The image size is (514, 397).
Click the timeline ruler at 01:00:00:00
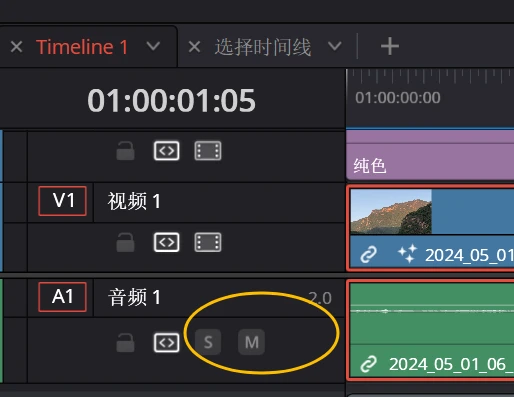pyautogui.click(x=398, y=98)
